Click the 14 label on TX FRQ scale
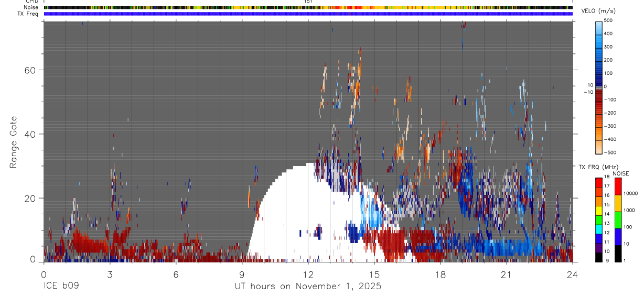Screen dimensions: 644x297 tap(607, 214)
